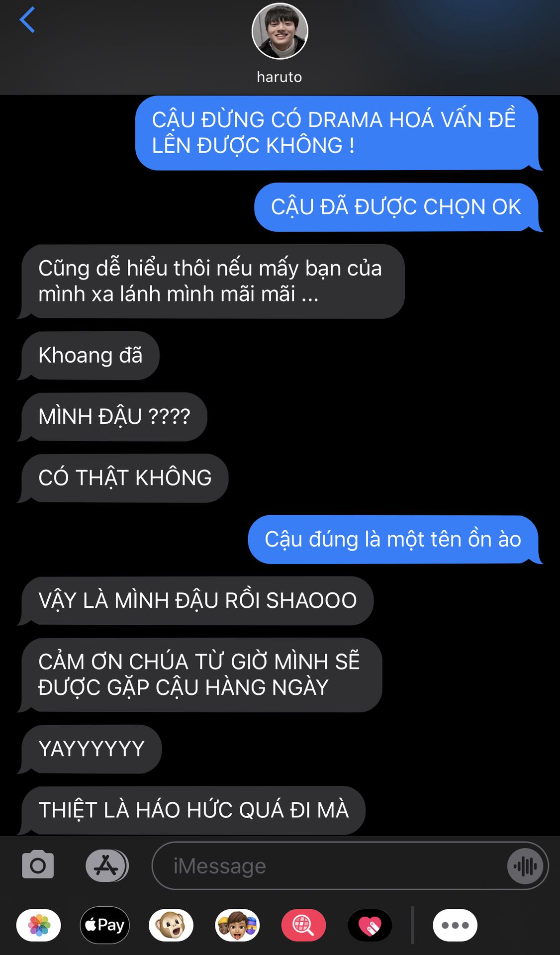Open the camera icon

pyautogui.click(x=38, y=865)
